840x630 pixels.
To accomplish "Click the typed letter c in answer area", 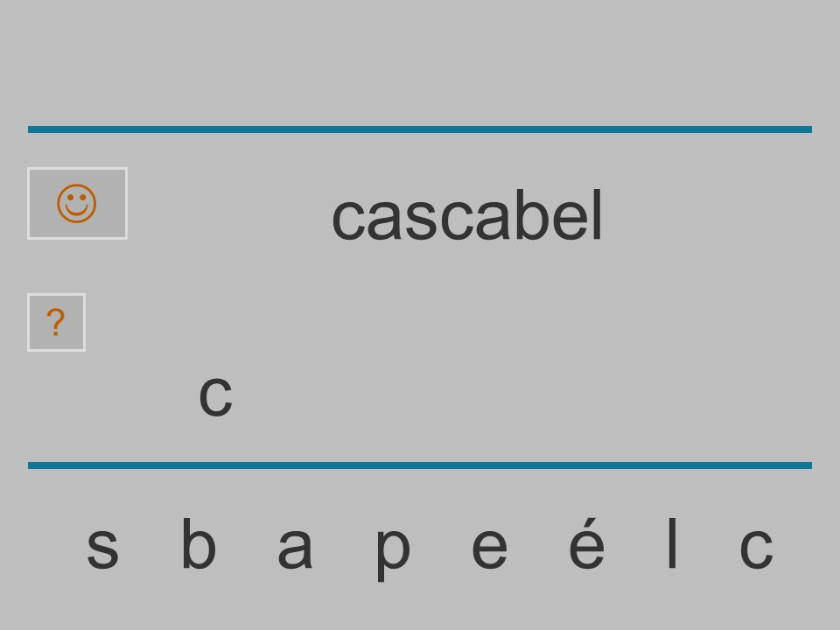I will [x=215, y=395].
